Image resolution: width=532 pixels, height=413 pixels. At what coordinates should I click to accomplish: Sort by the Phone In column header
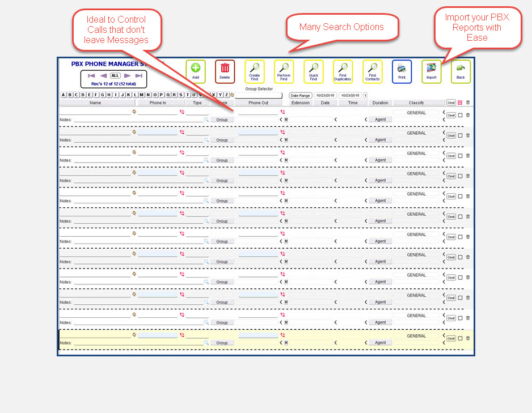(158, 103)
